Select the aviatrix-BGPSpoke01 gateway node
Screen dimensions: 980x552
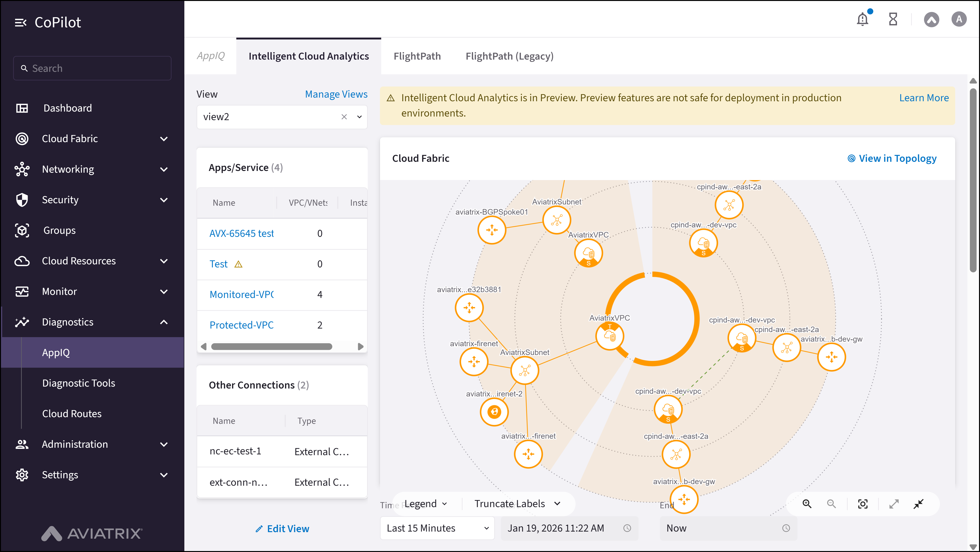(x=492, y=230)
